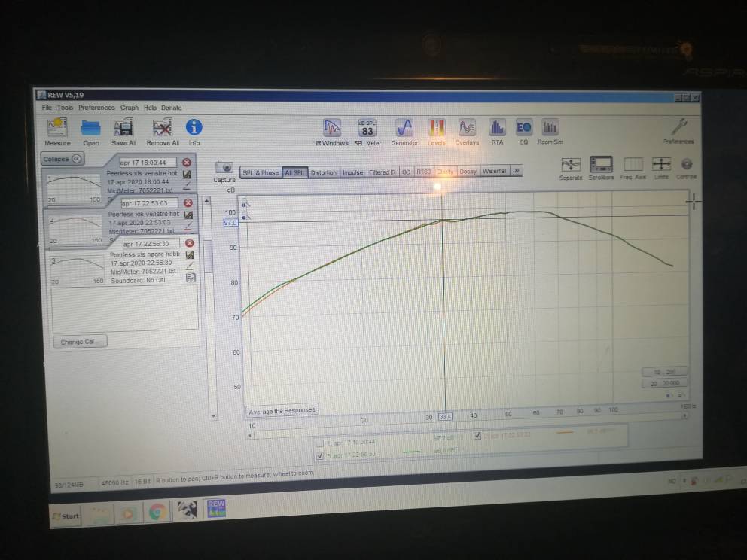Change trace color line for measurement 22:56:30
This screenshot has width=747, height=560.
[190, 266]
